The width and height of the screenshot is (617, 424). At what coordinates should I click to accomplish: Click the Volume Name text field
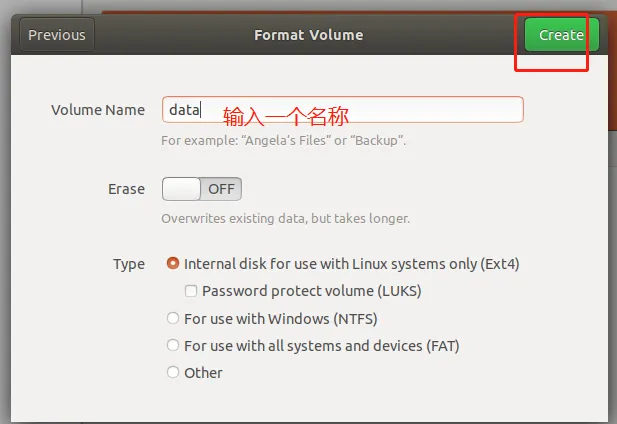(x=400, y=110)
